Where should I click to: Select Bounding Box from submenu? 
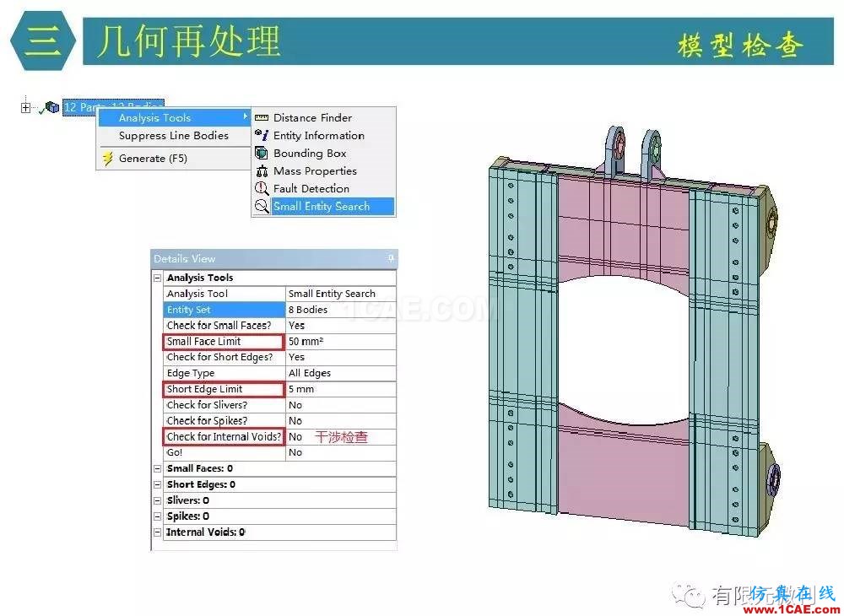coord(324,154)
